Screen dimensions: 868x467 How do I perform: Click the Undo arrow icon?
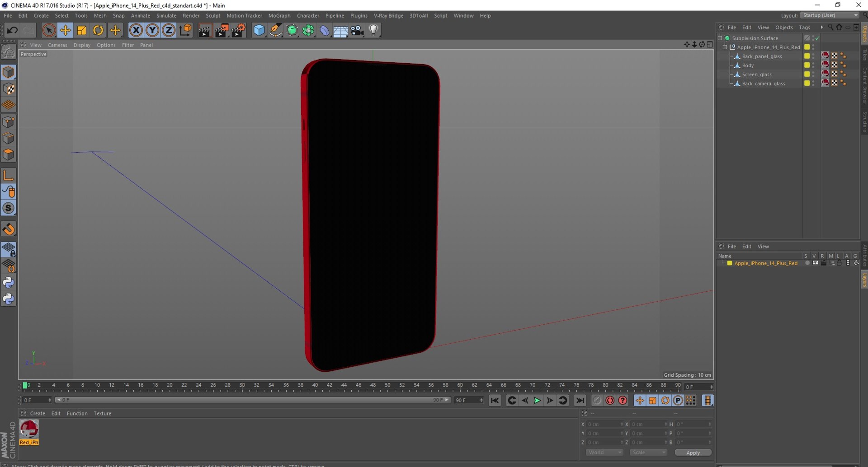(12, 30)
